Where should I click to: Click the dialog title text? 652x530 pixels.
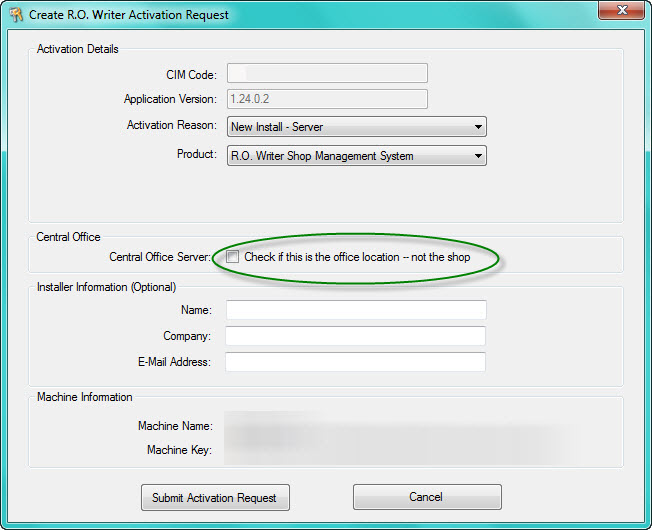[129, 15]
